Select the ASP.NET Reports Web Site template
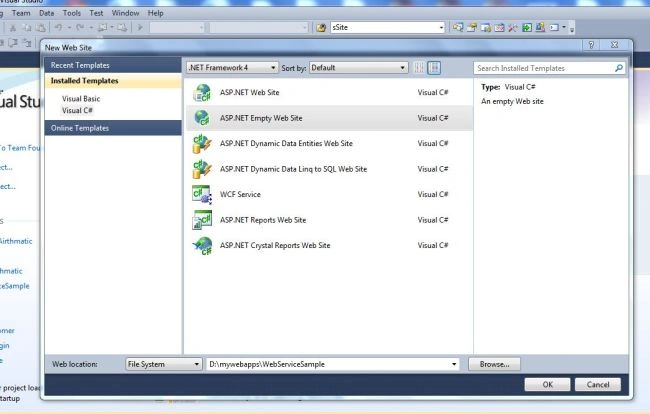Viewport: 650px width, 414px height. coord(330,220)
